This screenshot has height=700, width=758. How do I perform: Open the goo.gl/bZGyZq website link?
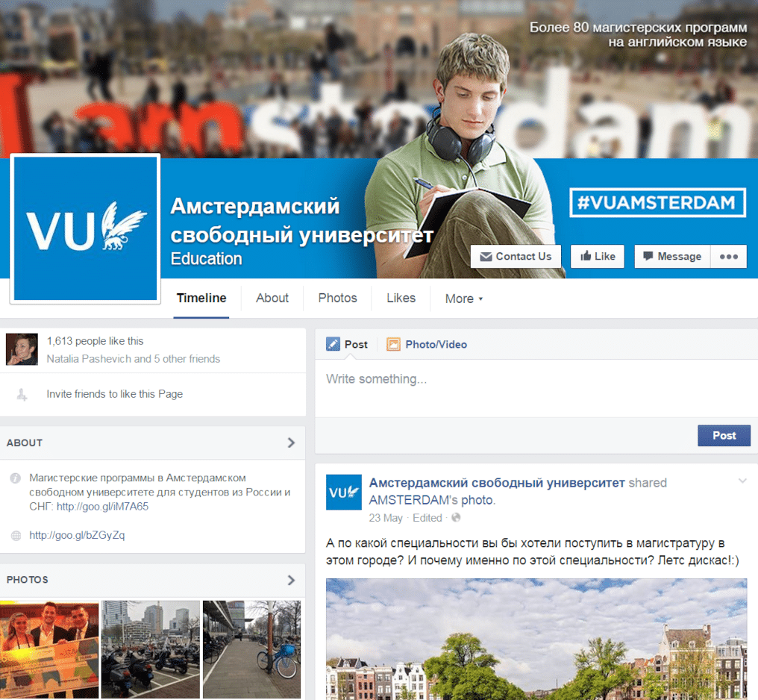pyautogui.click(x=77, y=535)
